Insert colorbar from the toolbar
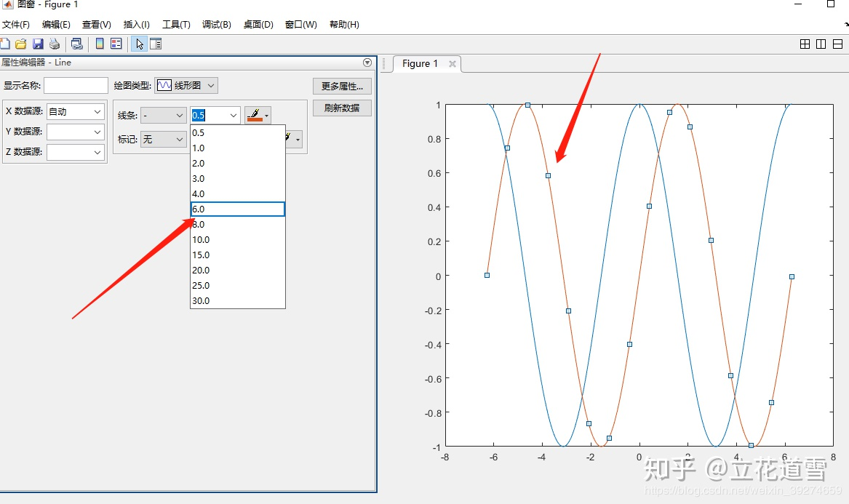Image resolution: width=849 pixels, height=504 pixels. 100,44
